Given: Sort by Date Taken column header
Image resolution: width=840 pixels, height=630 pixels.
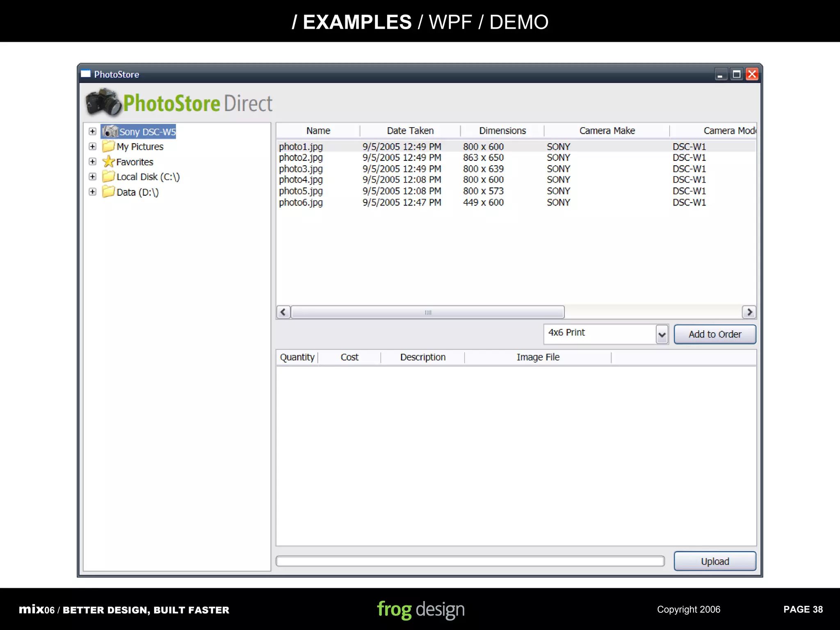Looking at the screenshot, I should click(x=410, y=131).
